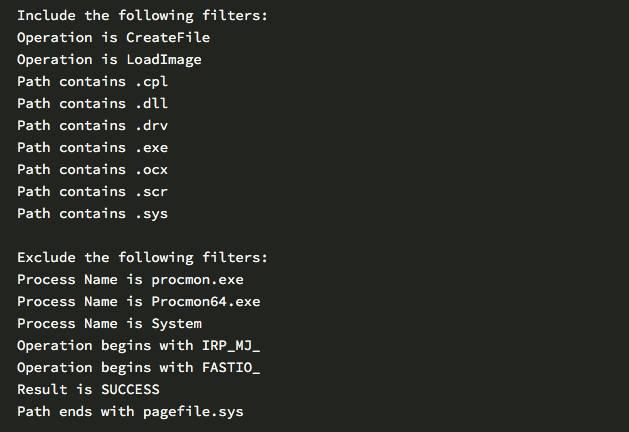Select the 'Path contains .dll' line
629x432 pixels.
[x=92, y=104]
